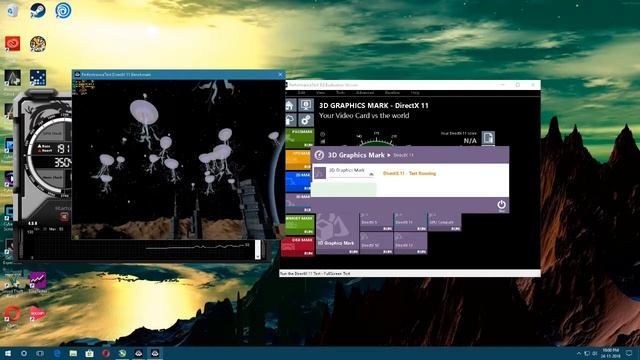Open the Steam desktop shortcut

point(38,10)
